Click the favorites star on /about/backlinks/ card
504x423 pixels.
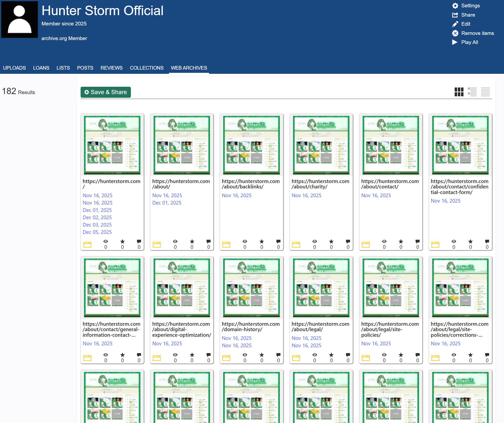point(262,241)
